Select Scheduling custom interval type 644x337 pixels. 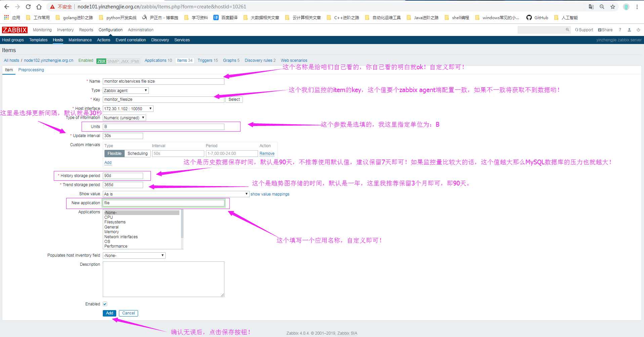click(x=137, y=154)
